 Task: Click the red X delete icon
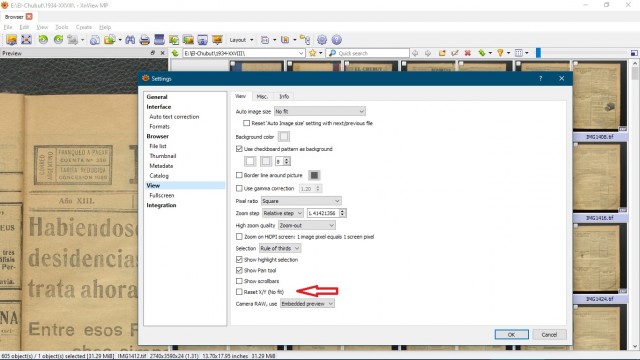click(468, 53)
